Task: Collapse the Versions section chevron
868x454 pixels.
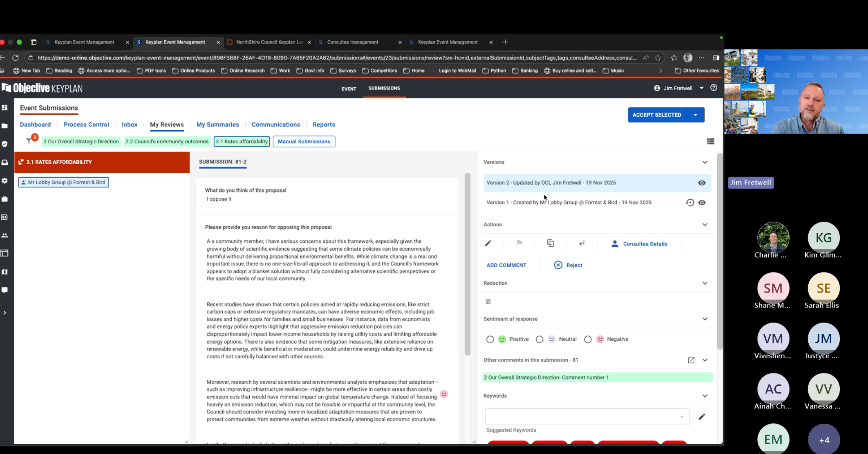Action: [705, 162]
